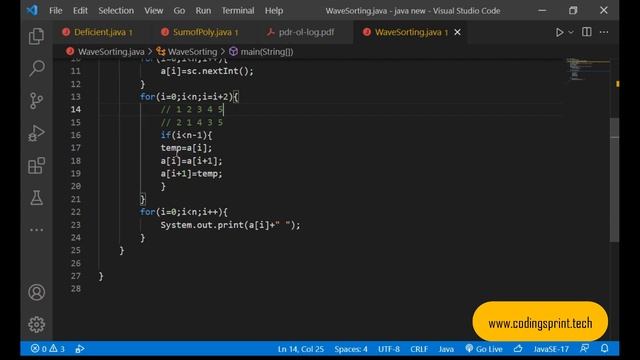
Task: Click the temp=a[i]; code line
Action: pos(186,148)
